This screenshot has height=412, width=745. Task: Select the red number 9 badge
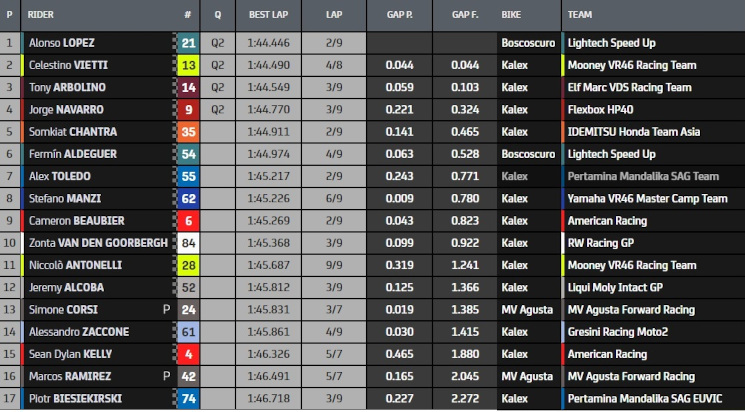point(188,110)
